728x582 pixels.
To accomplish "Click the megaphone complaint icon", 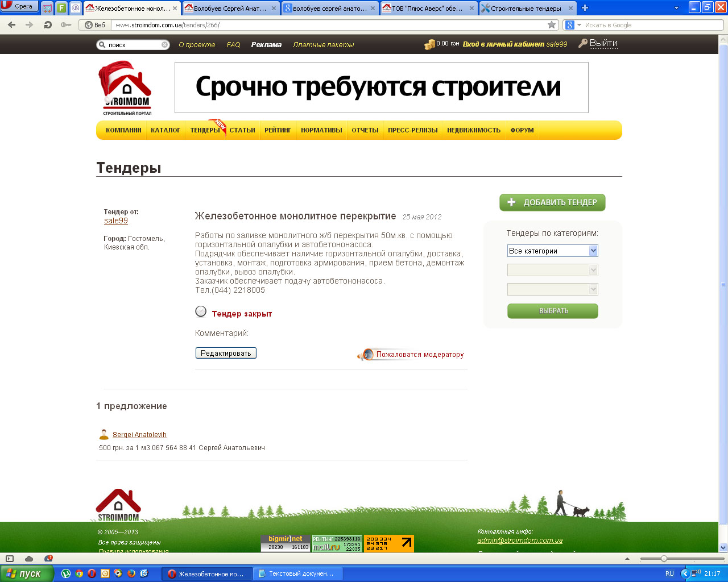I will (365, 355).
